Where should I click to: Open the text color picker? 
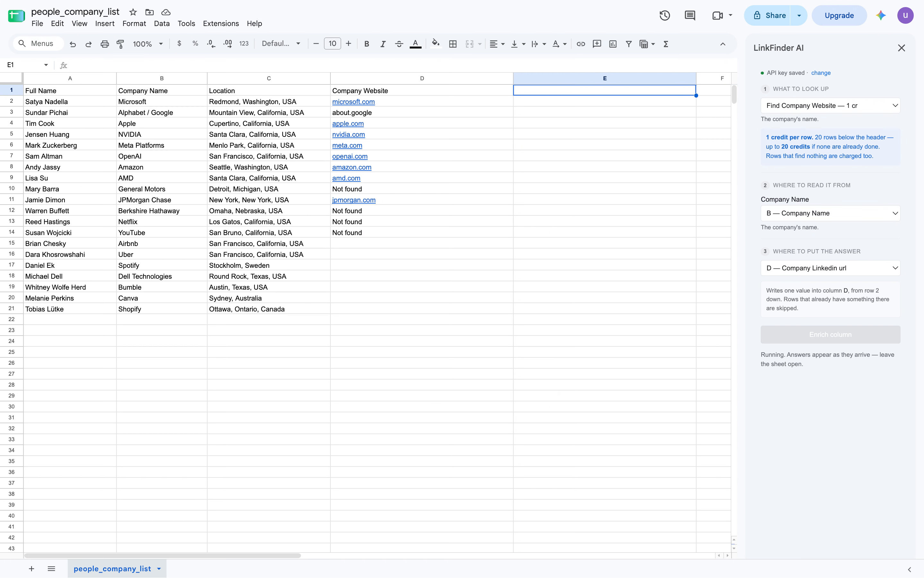tap(415, 44)
